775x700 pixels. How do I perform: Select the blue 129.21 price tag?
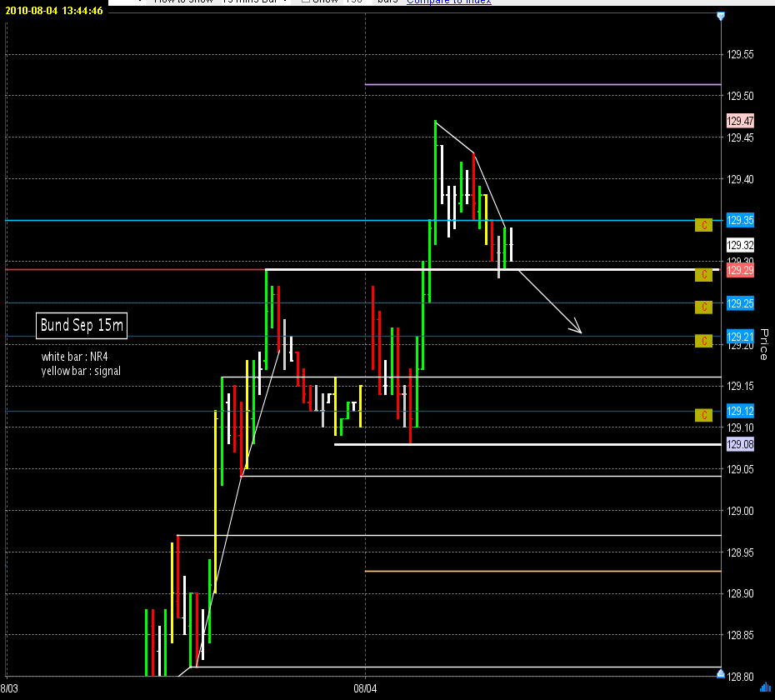pyautogui.click(x=740, y=337)
